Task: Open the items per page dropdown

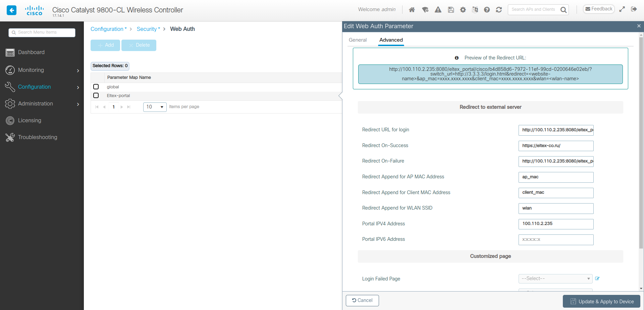Action: (155, 107)
